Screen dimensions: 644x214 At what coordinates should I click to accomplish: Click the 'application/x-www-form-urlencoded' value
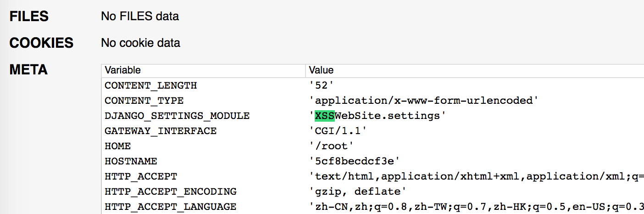423,101
